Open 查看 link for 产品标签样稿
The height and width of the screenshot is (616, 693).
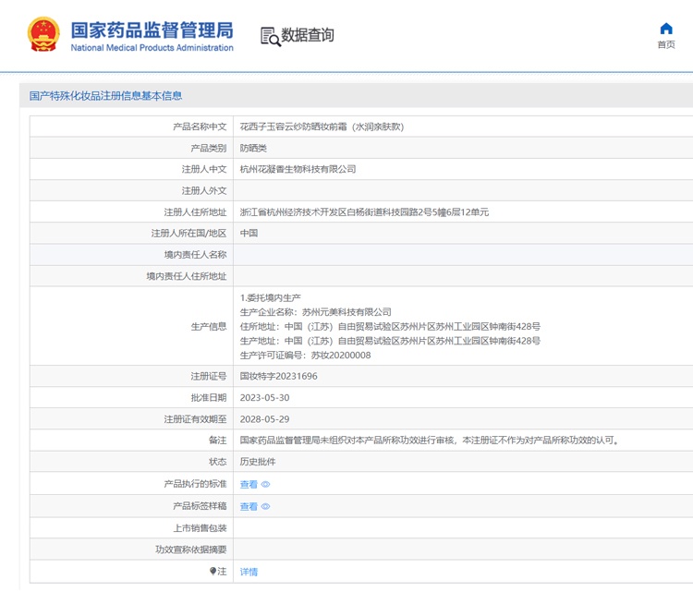249,506
